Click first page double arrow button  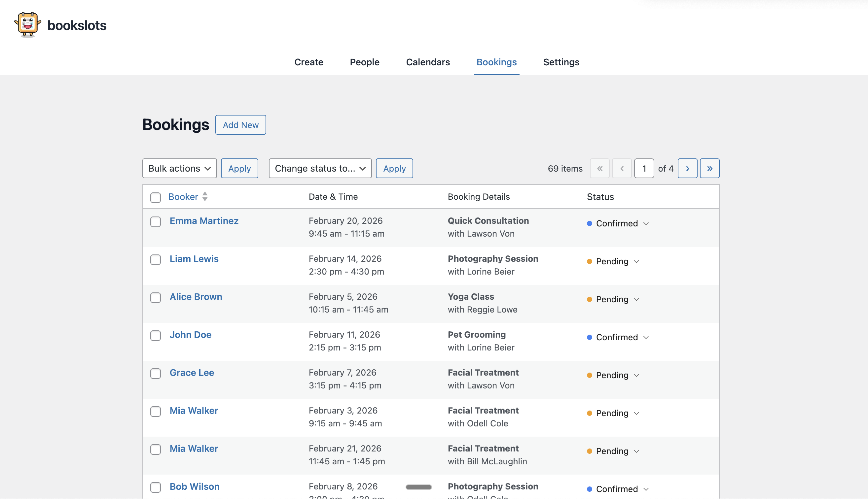(599, 168)
